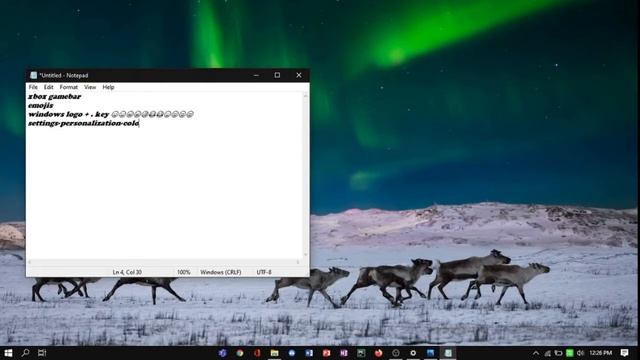Screen dimensions: 640x360
Task: Click the vertical scrollbar up arrow in Notepad
Action: point(305,96)
